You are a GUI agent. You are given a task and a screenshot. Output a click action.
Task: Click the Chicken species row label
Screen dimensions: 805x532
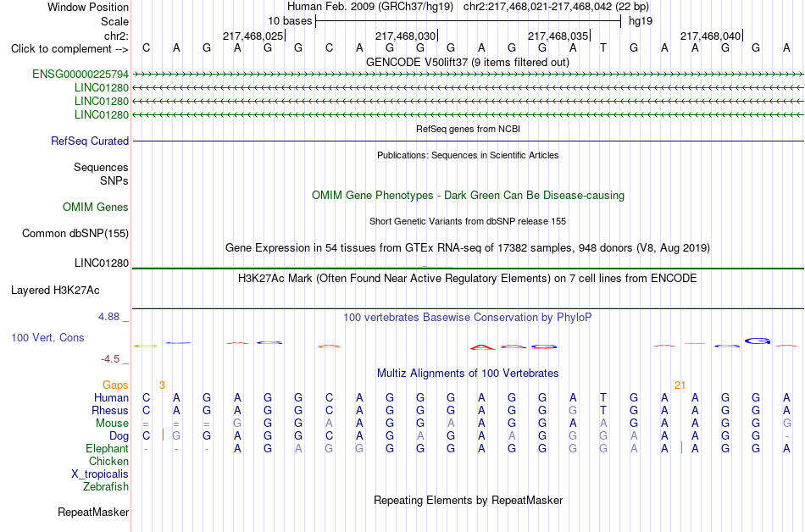(x=108, y=462)
